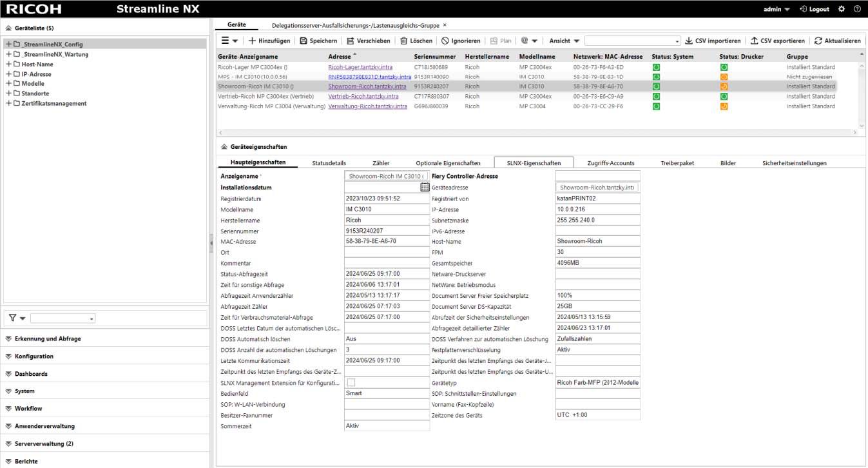Click the Anzeigename input field
Image resolution: width=868 pixels, height=468 pixels.
385,176
